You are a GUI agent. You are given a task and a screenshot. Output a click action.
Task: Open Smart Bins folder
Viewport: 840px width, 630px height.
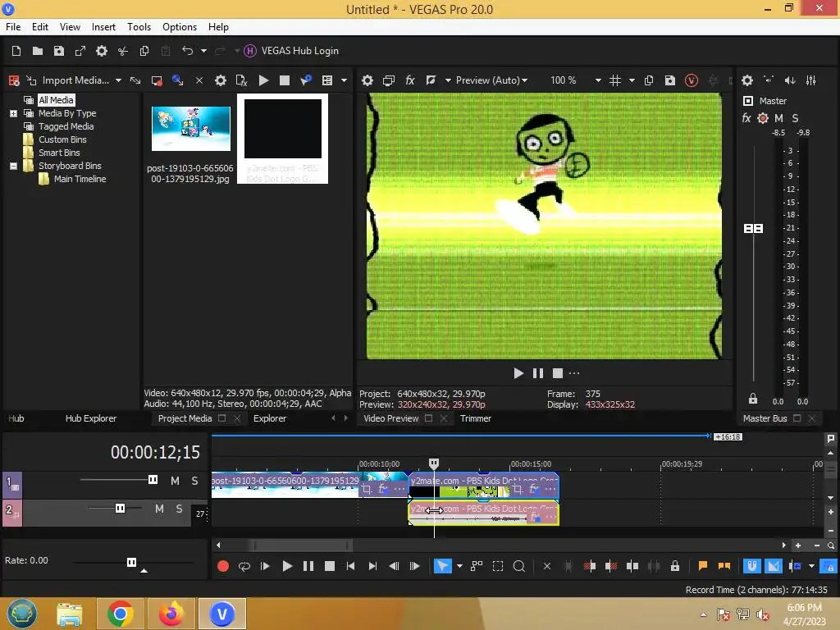click(59, 153)
